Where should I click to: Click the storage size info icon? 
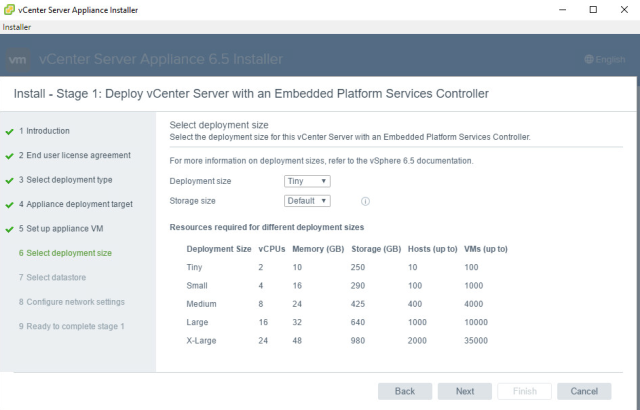tap(365, 201)
